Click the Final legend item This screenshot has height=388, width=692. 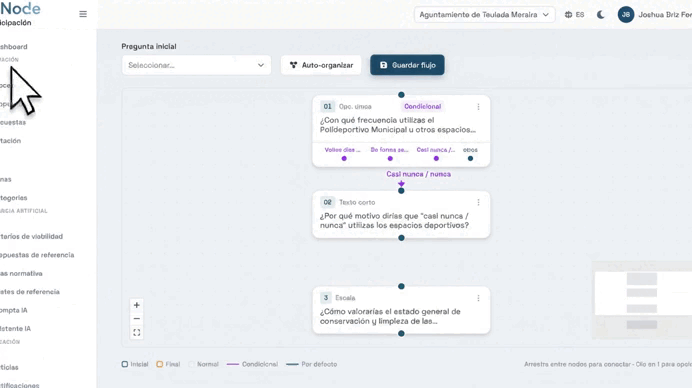click(169, 364)
